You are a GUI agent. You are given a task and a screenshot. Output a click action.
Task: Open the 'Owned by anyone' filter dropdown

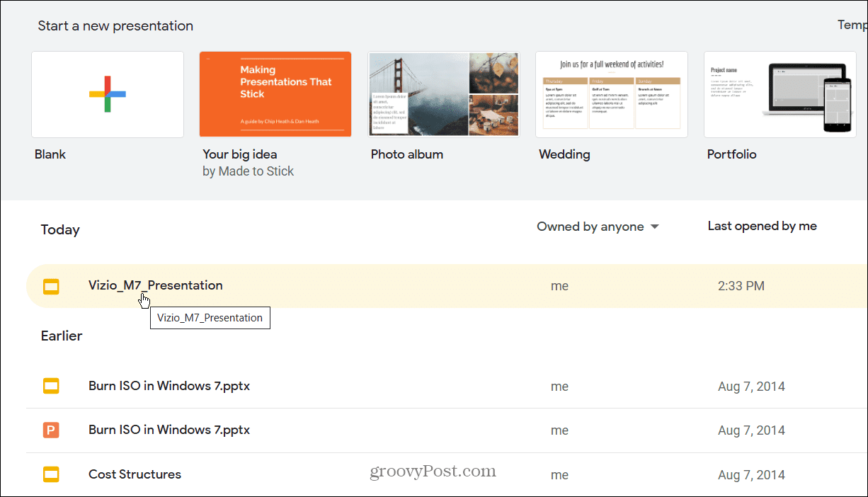coord(590,226)
